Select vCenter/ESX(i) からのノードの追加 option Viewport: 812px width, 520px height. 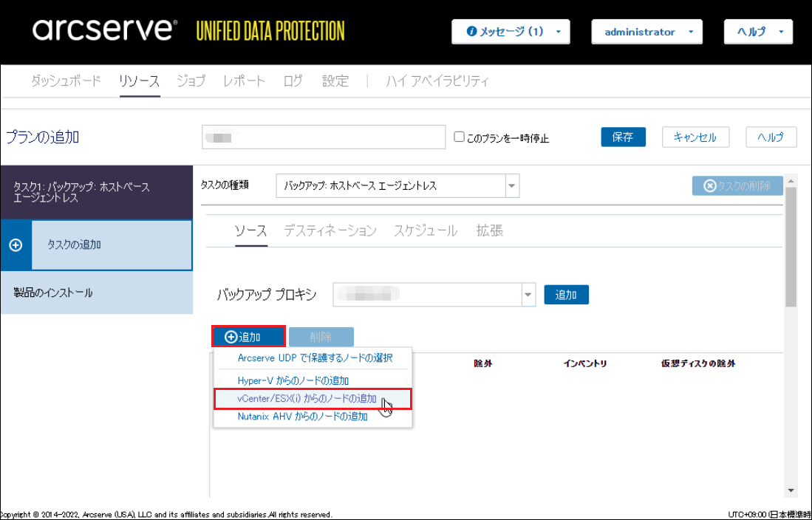(x=307, y=399)
